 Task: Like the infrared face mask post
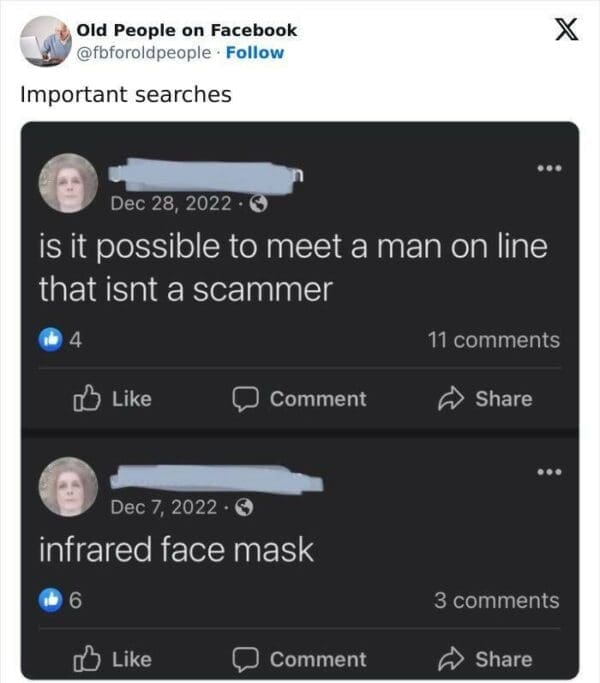114,659
